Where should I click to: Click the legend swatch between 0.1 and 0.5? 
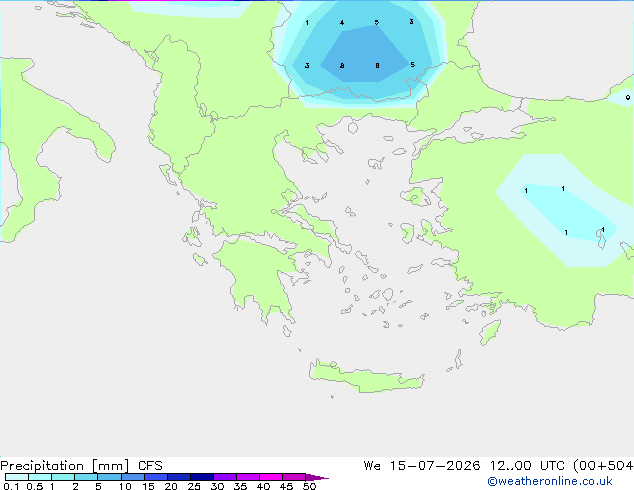(17, 477)
